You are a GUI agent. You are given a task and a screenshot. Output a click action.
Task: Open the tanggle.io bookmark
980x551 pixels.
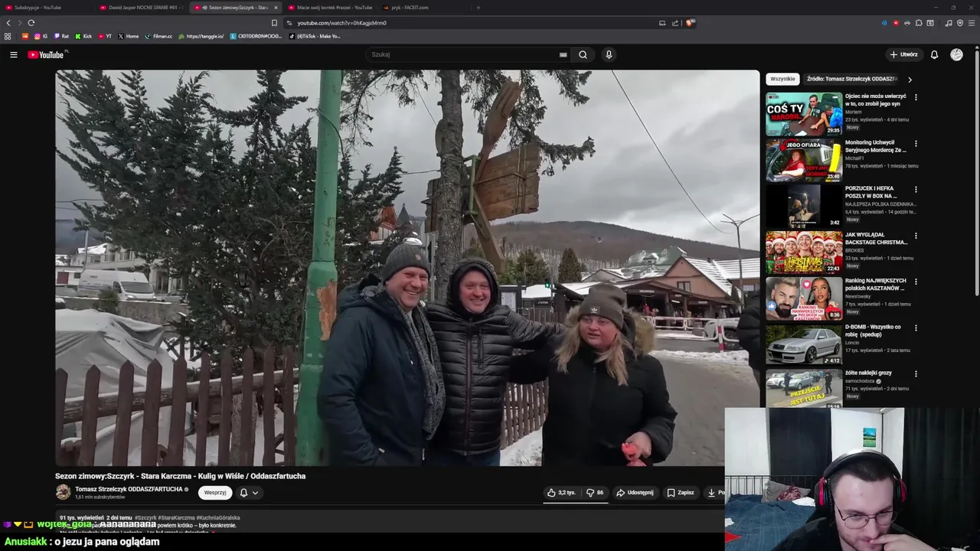tap(201, 36)
